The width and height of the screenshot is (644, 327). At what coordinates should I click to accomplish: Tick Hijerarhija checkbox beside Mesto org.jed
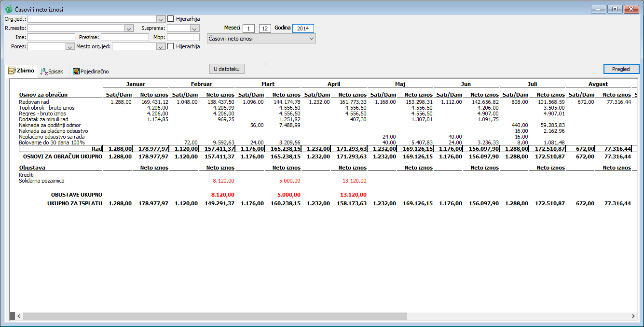[171, 46]
